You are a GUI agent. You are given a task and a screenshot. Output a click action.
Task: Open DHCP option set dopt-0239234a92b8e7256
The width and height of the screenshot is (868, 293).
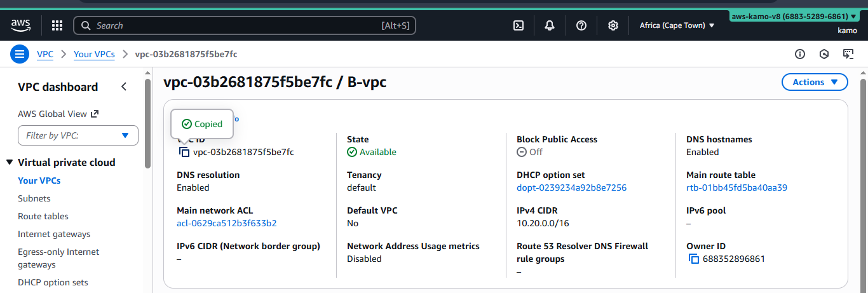tap(572, 187)
